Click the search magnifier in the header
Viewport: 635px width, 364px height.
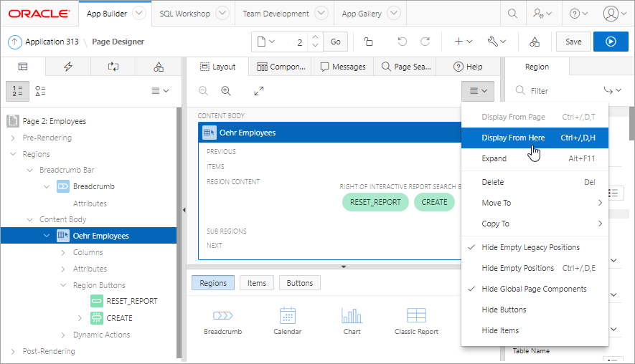point(512,14)
